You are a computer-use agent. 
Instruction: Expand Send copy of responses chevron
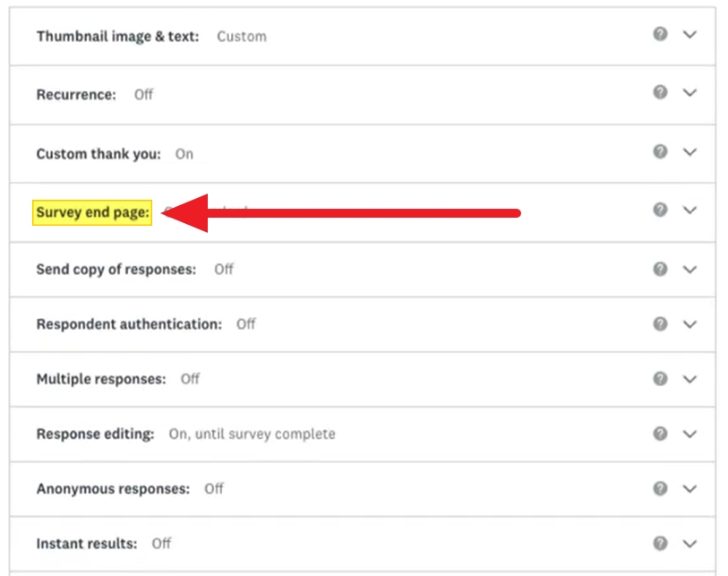point(689,269)
